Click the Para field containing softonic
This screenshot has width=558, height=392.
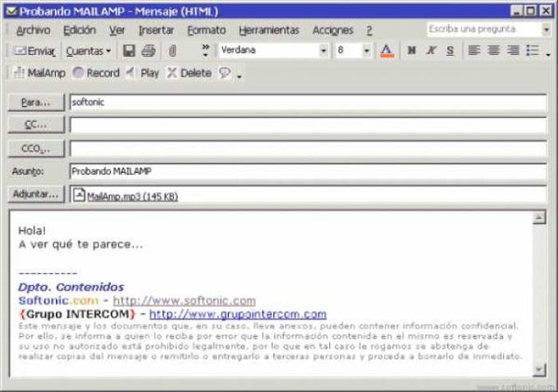click(309, 103)
